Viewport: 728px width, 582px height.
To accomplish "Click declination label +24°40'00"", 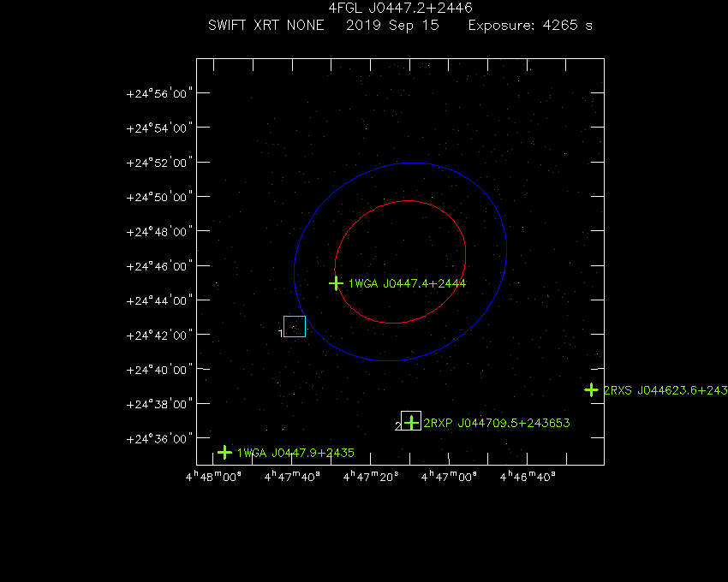I will pyautogui.click(x=159, y=370).
